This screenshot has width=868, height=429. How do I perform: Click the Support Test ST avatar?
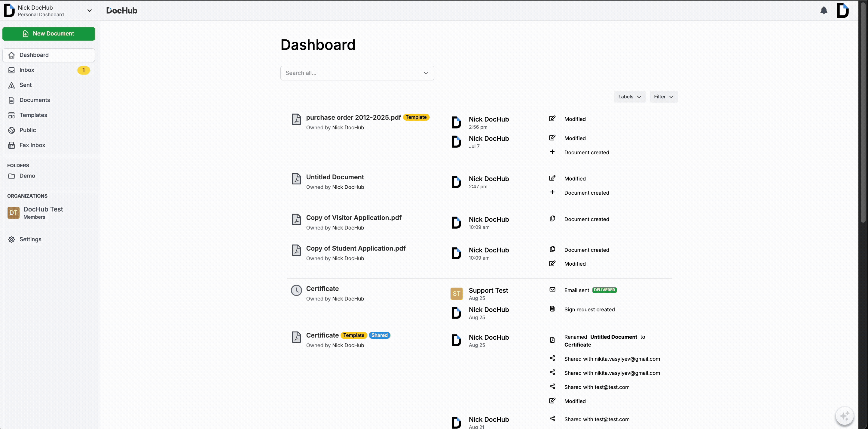pyautogui.click(x=456, y=293)
